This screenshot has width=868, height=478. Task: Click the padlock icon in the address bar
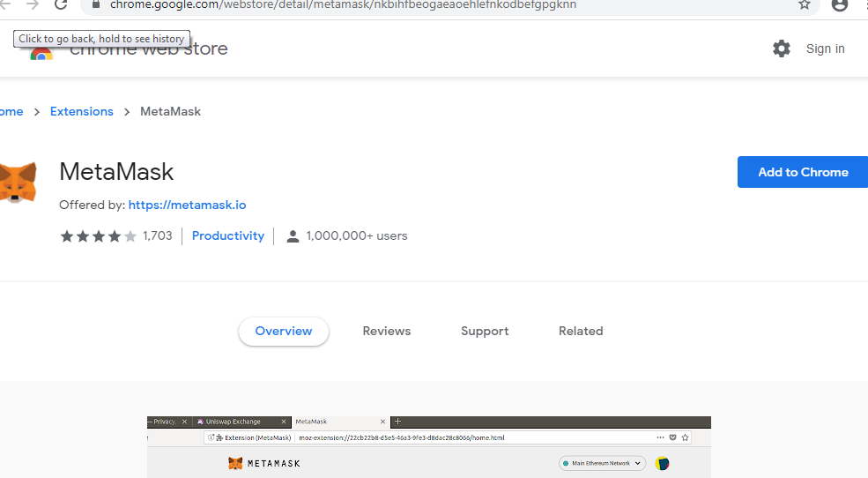tap(96, 4)
